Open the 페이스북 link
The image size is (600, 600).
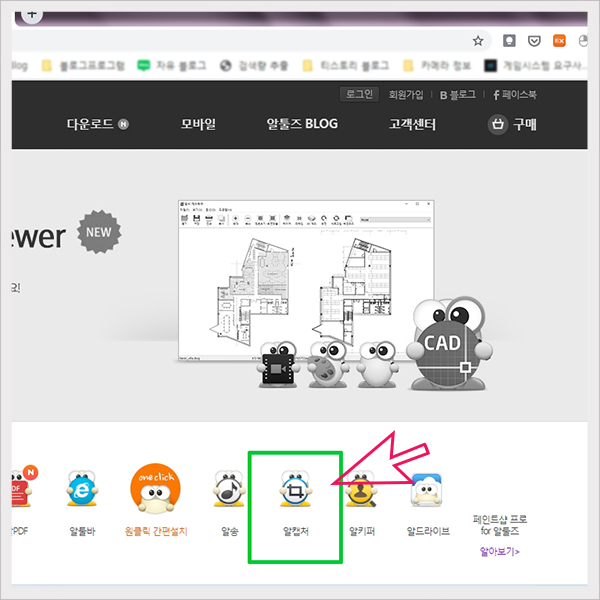(x=515, y=95)
